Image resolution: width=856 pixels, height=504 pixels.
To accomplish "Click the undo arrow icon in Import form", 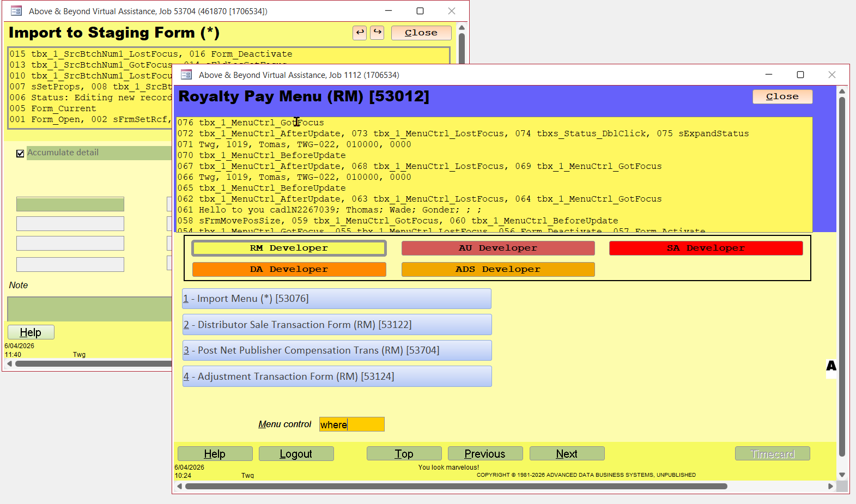I will tap(360, 33).
